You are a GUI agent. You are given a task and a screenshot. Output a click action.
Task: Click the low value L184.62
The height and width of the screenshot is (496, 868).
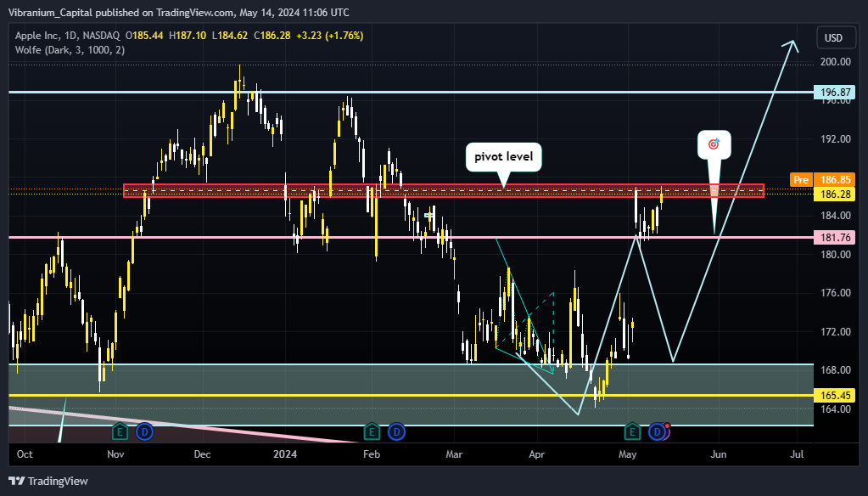[230, 36]
